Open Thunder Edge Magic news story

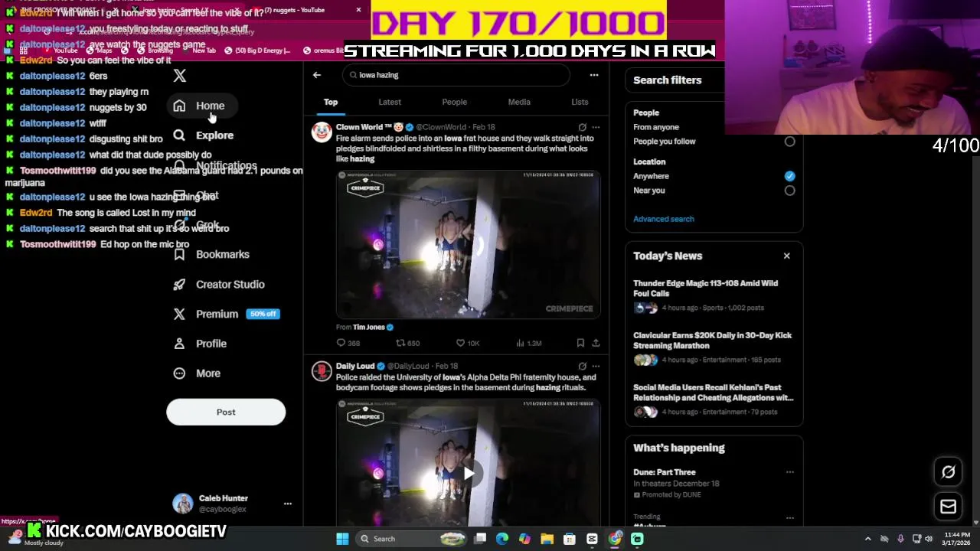714,295
